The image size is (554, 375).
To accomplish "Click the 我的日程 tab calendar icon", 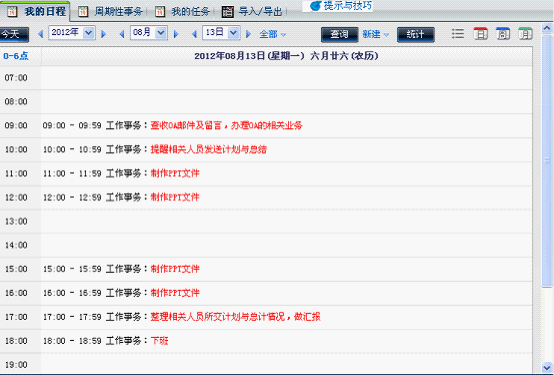I will pyautogui.click(x=12, y=12).
